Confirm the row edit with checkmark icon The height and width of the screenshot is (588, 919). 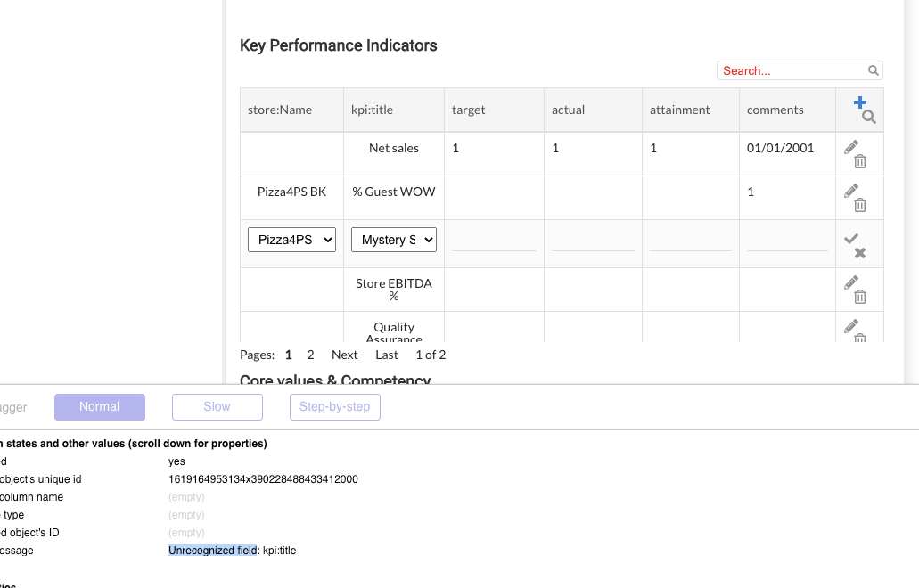(x=851, y=239)
